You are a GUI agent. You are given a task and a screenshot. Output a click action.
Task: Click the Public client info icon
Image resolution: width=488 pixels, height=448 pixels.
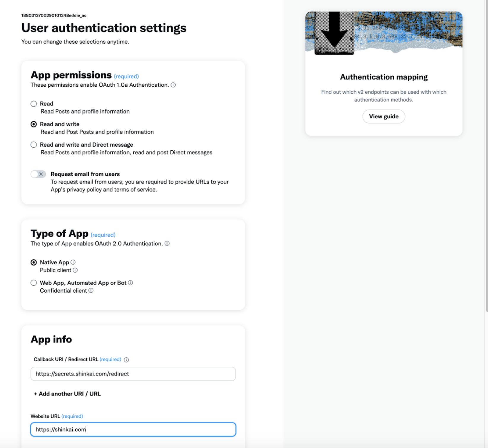[76, 270]
